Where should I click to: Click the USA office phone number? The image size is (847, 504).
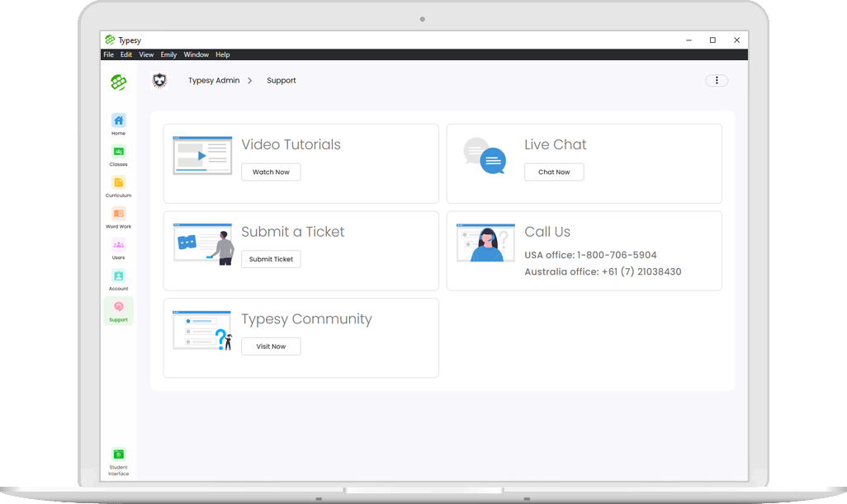coord(617,255)
